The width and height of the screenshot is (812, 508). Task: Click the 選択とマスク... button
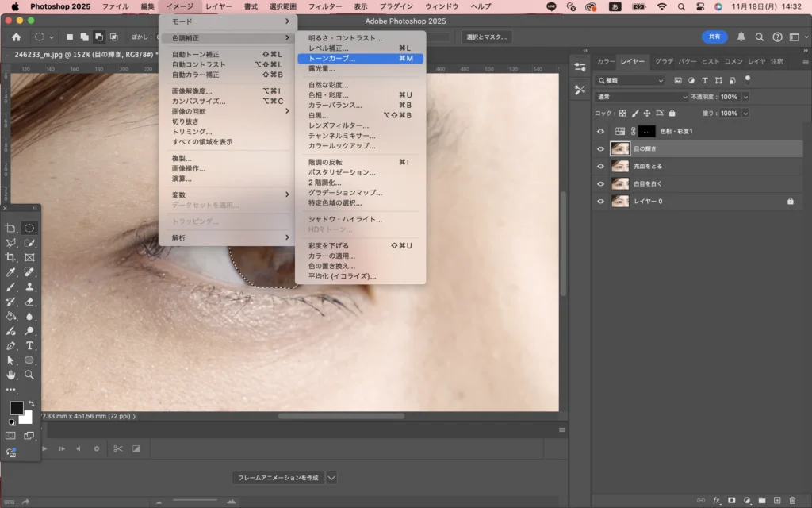[x=486, y=37]
